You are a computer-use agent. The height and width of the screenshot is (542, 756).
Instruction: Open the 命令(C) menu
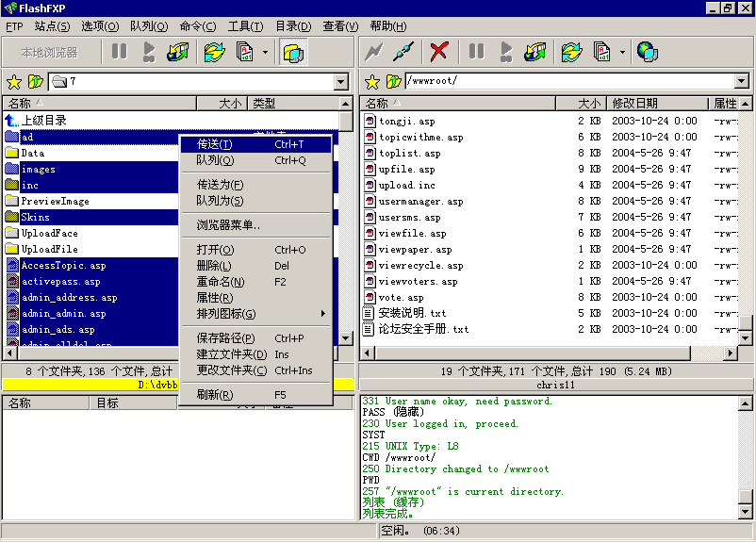pos(198,26)
